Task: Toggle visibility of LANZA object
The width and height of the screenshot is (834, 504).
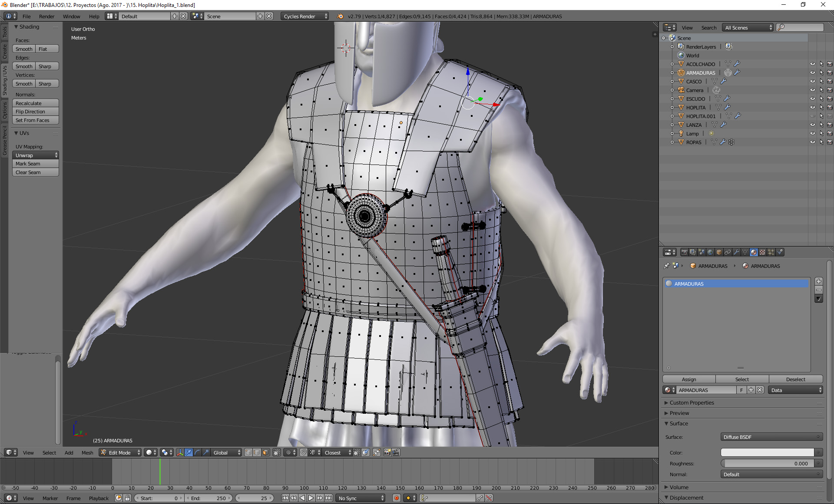Action: tap(812, 125)
